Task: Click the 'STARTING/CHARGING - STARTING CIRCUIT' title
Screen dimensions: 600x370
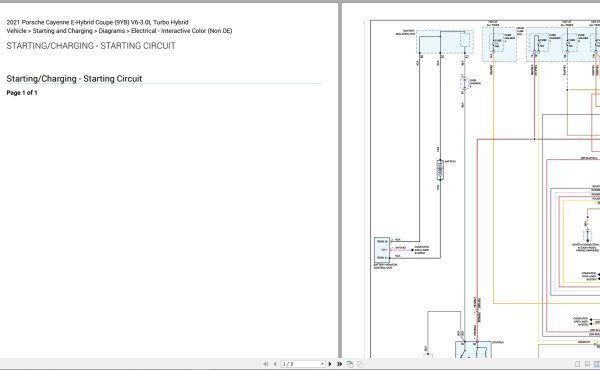Action: coord(91,46)
